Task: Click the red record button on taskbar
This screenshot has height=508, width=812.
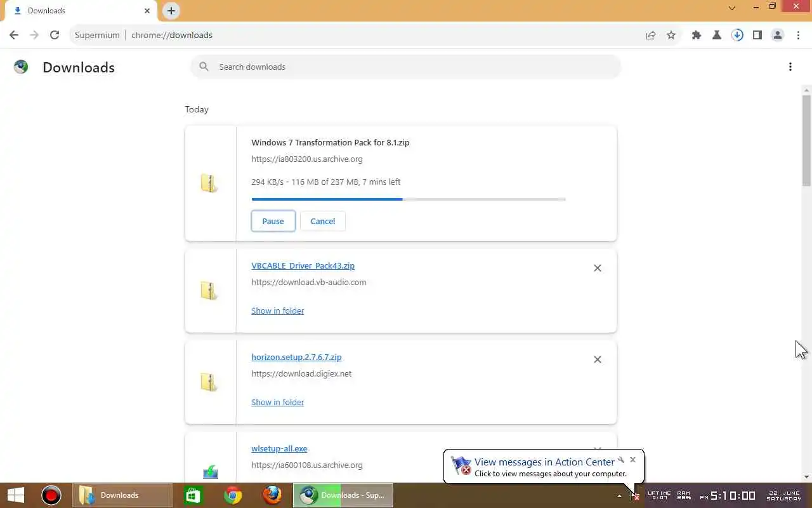Action: (x=51, y=495)
